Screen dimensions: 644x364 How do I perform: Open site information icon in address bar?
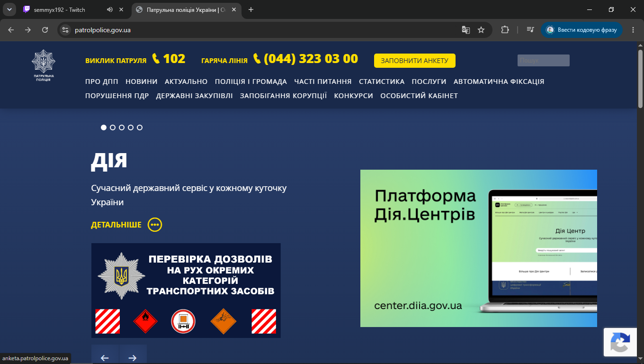66,30
